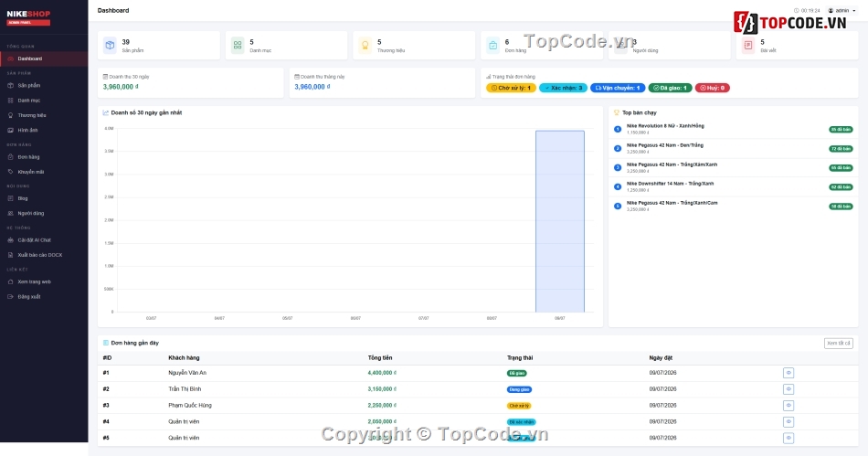Viewport: 868px width, 456px height.
Task: Click the Đã giao status of order #1
Action: (x=517, y=374)
